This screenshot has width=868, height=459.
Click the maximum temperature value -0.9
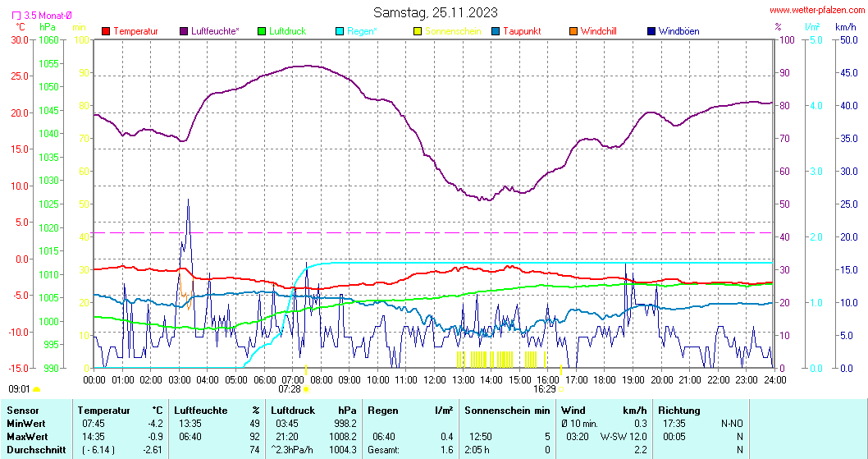click(154, 437)
